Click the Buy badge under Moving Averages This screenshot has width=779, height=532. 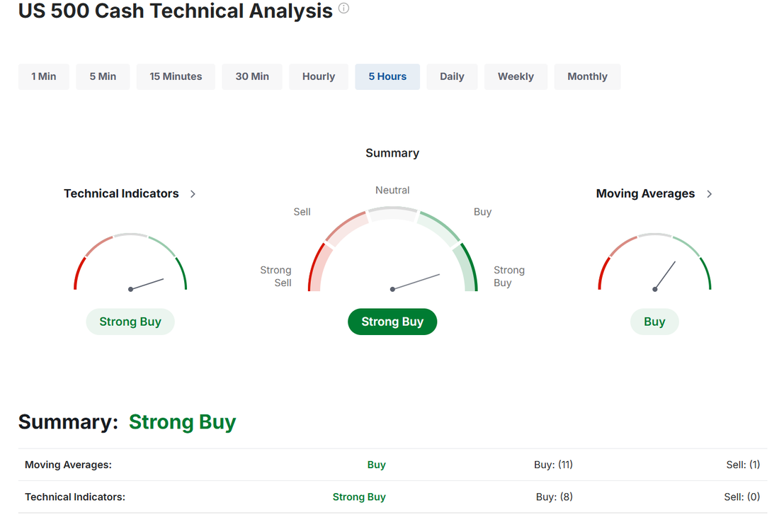[654, 322]
